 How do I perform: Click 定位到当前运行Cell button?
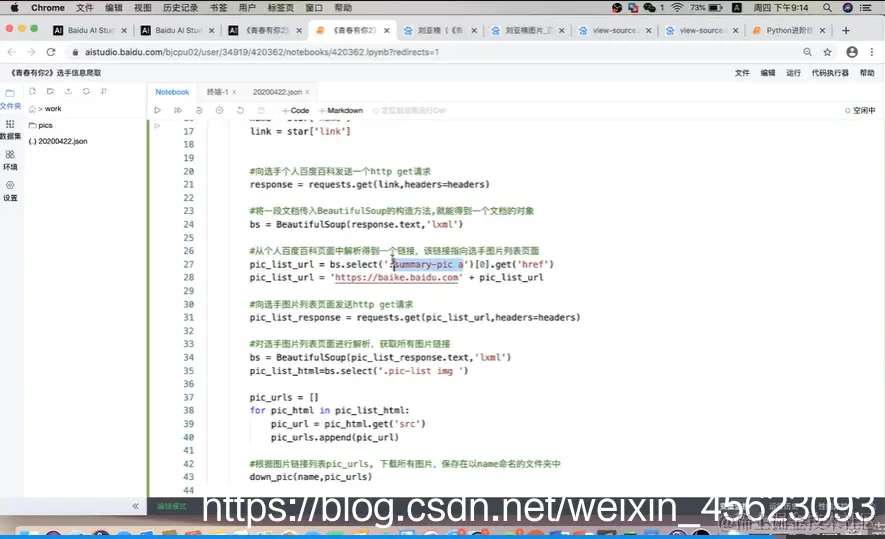click(x=409, y=111)
